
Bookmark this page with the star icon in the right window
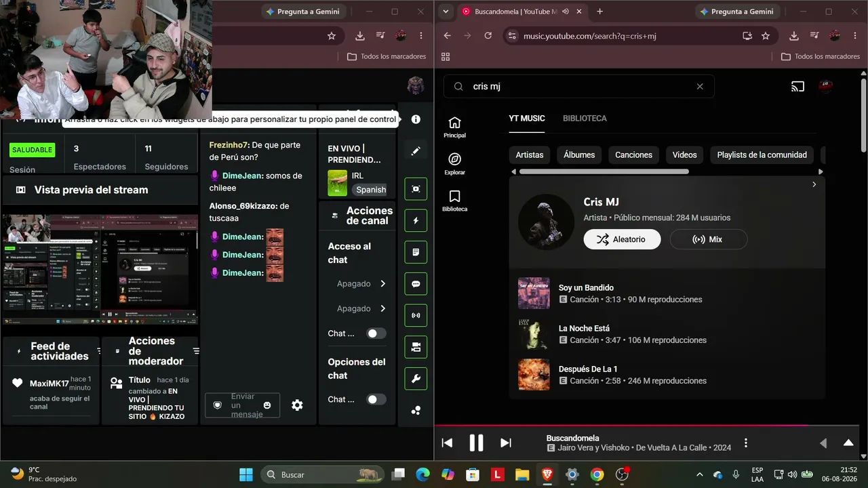point(766,36)
